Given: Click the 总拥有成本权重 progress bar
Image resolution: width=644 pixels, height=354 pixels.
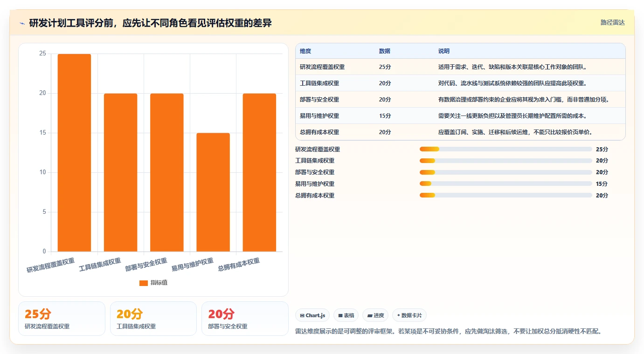Looking at the screenshot, I should click(x=506, y=196).
